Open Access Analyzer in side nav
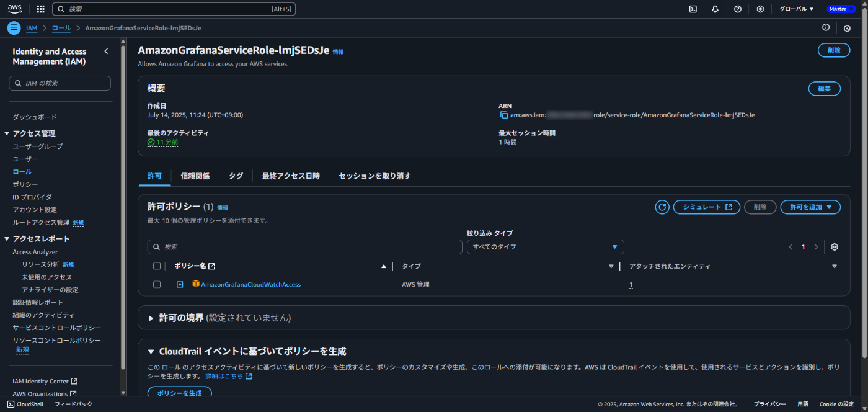Viewport: 868px width, 412px height. pyautogui.click(x=35, y=252)
